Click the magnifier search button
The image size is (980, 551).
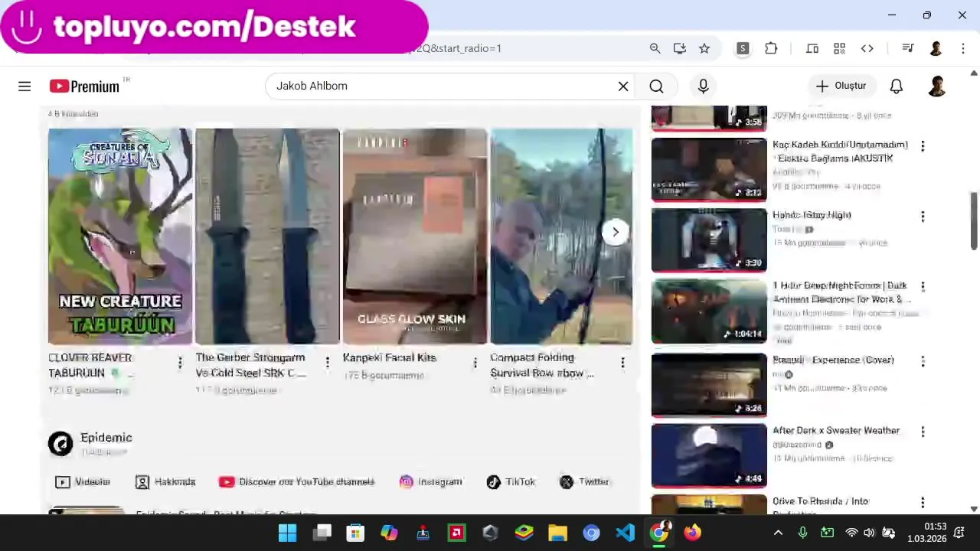pyautogui.click(x=657, y=86)
